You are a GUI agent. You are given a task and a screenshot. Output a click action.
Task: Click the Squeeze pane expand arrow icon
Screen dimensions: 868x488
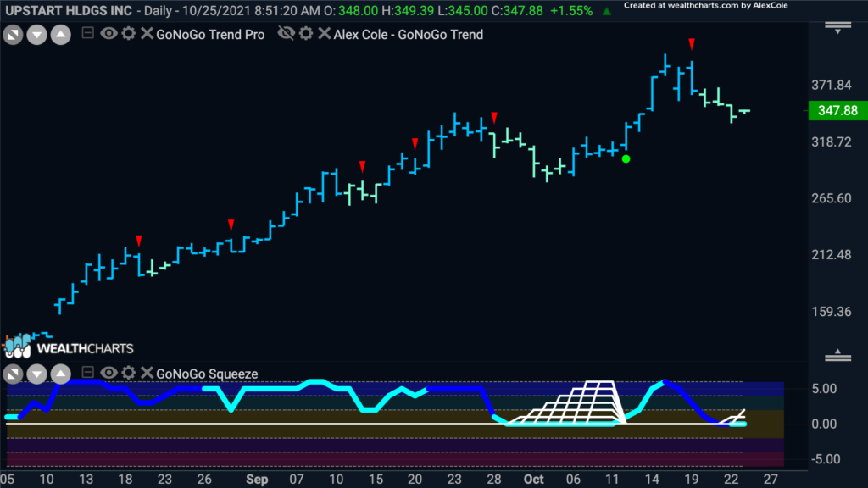[13, 374]
